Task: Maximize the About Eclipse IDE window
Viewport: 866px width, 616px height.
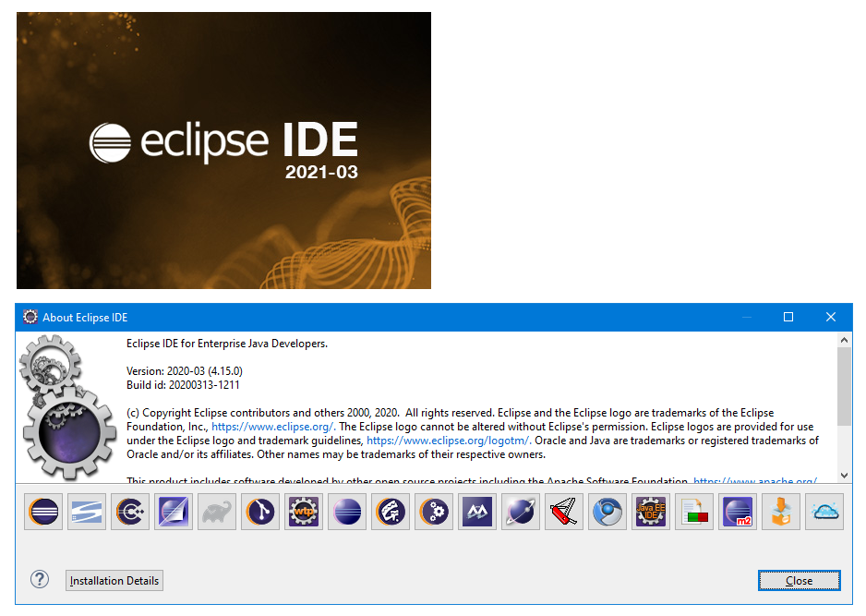Action: pos(788,317)
